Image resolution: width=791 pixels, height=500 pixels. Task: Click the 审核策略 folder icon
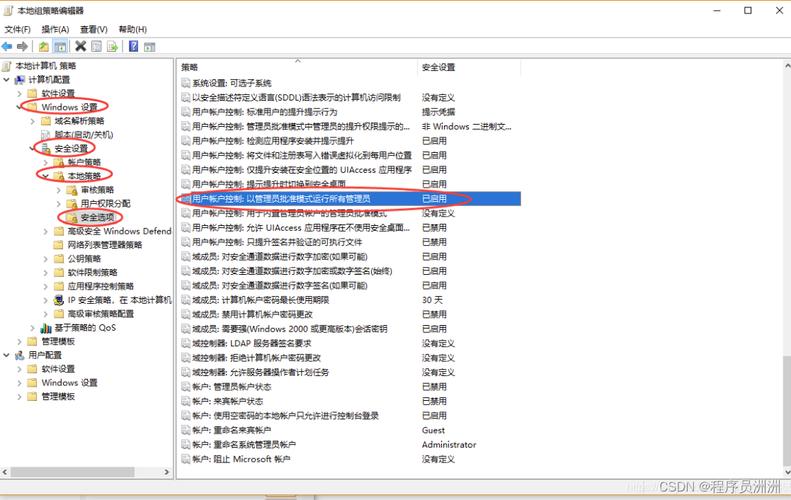click(x=72, y=190)
